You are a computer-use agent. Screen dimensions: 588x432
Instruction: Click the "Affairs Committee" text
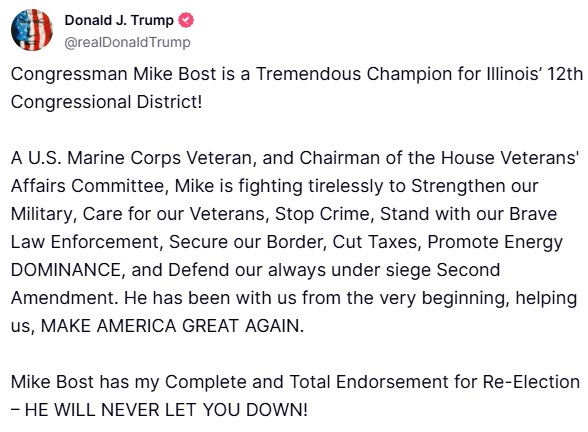87,186
